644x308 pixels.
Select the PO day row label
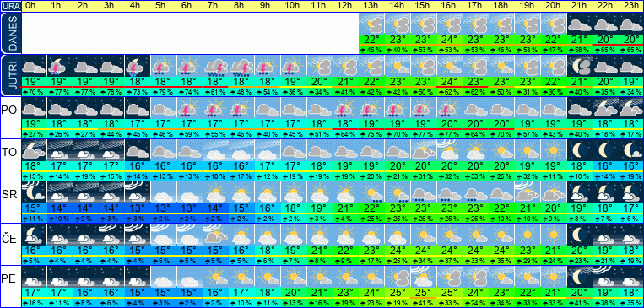[x=10, y=111]
